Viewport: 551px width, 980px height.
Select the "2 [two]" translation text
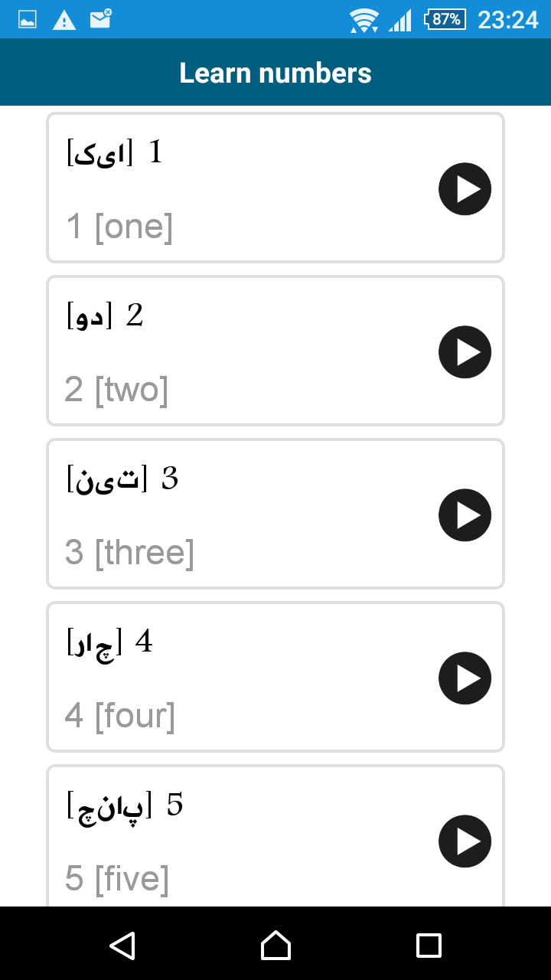pos(116,390)
